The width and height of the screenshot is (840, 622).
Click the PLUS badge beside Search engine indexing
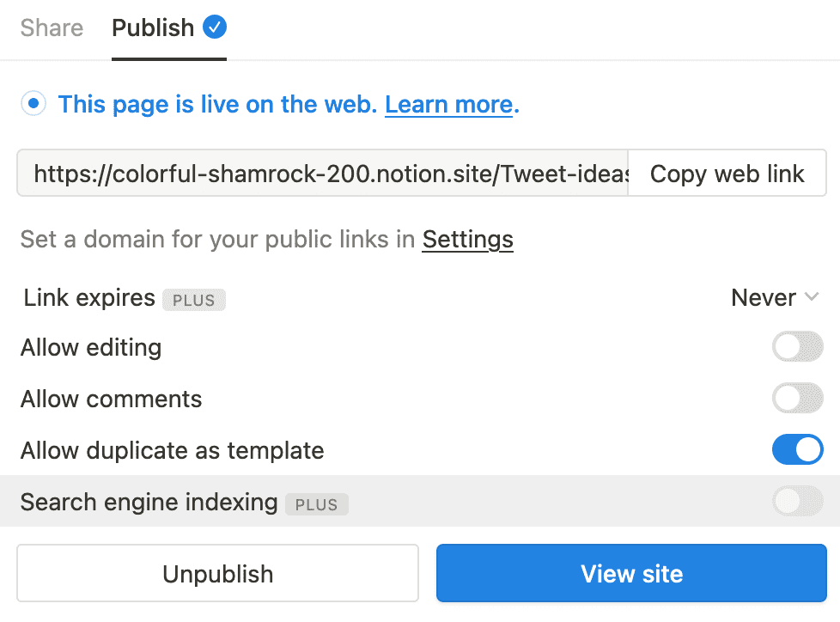[x=317, y=504]
